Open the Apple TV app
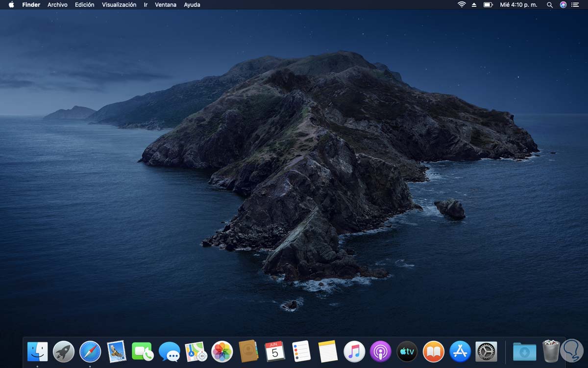Screen dimensions: 588x368 tap(407, 352)
